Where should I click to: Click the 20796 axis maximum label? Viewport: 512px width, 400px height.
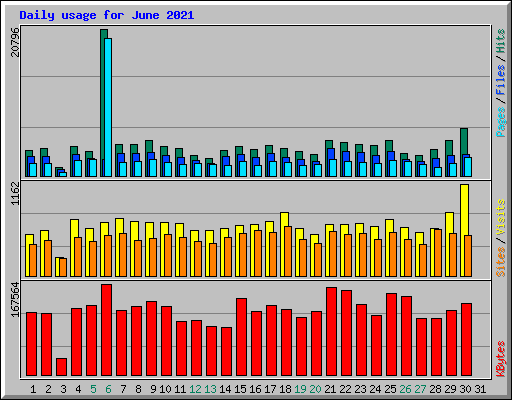point(15,42)
